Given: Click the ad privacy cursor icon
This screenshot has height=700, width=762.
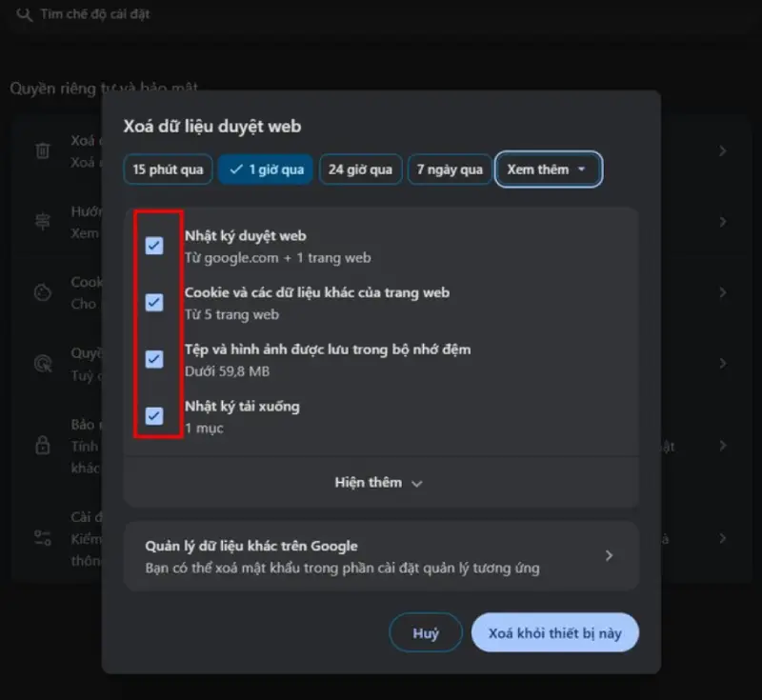Looking at the screenshot, I should 43,364.
